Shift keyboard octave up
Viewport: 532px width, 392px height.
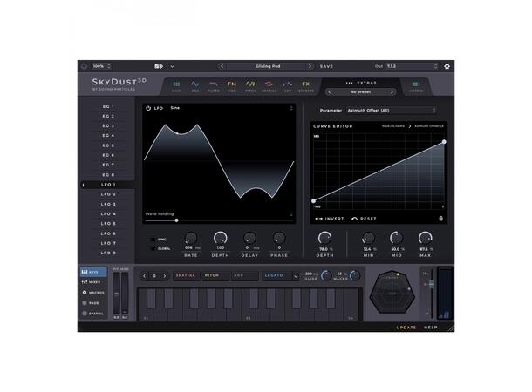(165, 276)
